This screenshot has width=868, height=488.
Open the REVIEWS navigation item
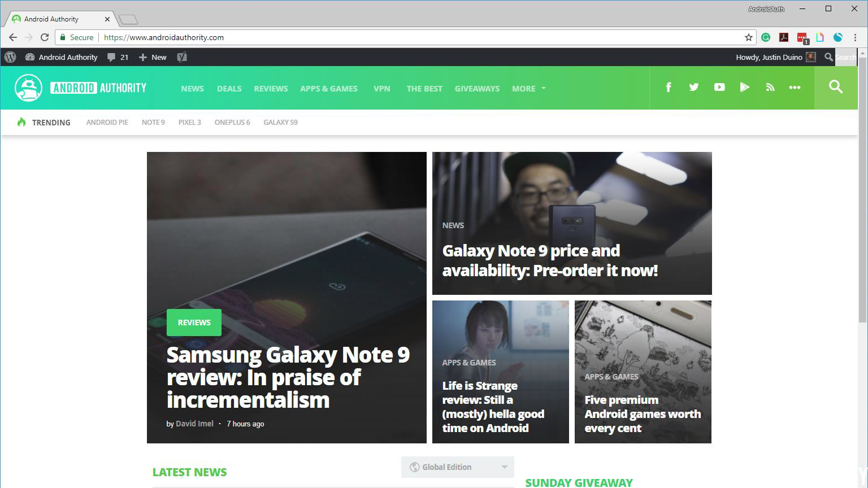tap(271, 88)
